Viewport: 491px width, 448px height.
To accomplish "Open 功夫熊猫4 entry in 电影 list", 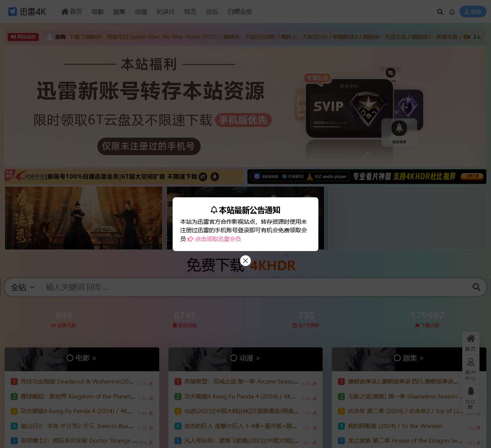I will [76, 411].
